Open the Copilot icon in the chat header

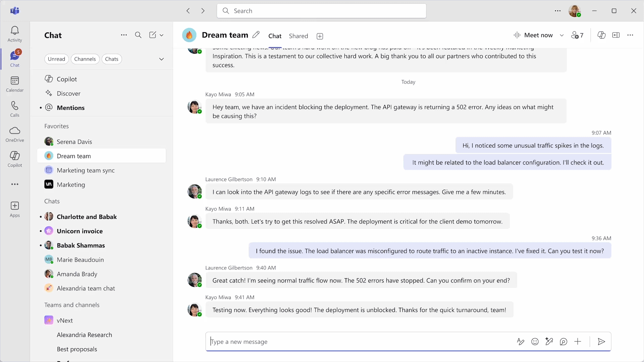point(601,35)
